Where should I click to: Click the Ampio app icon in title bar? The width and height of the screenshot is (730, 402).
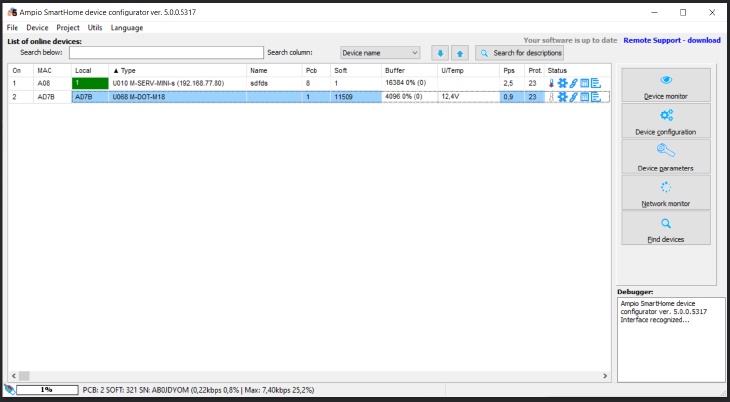(x=12, y=12)
